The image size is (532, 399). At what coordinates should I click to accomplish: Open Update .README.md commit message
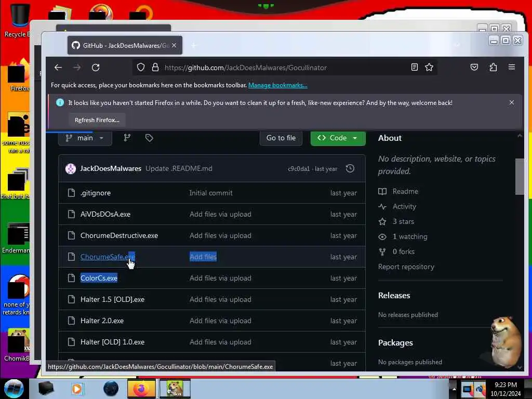(179, 169)
